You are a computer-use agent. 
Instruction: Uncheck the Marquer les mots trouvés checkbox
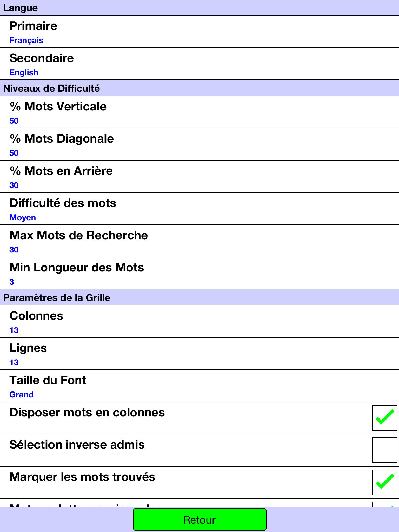[384, 482]
